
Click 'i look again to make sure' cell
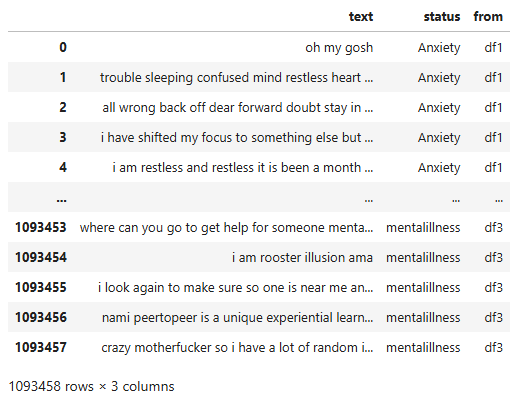[x=236, y=288]
